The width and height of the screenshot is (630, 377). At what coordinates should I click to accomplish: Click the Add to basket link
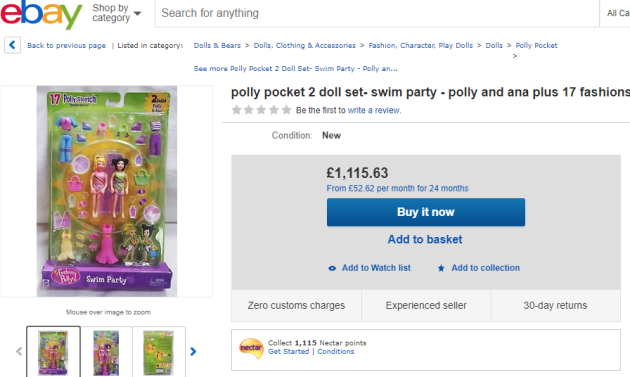(425, 240)
